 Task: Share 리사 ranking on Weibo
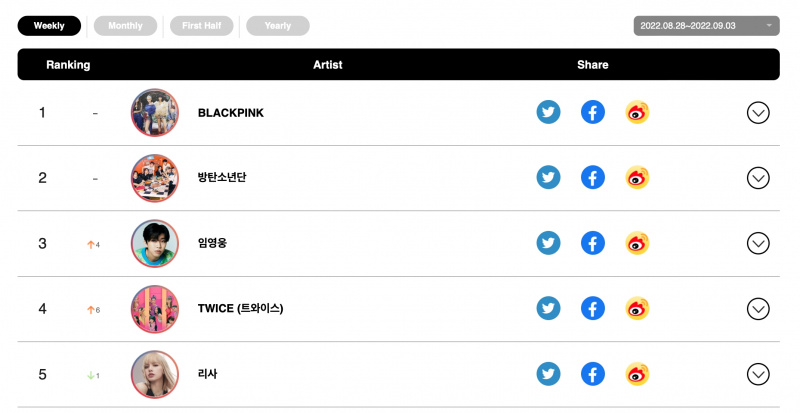coord(637,374)
